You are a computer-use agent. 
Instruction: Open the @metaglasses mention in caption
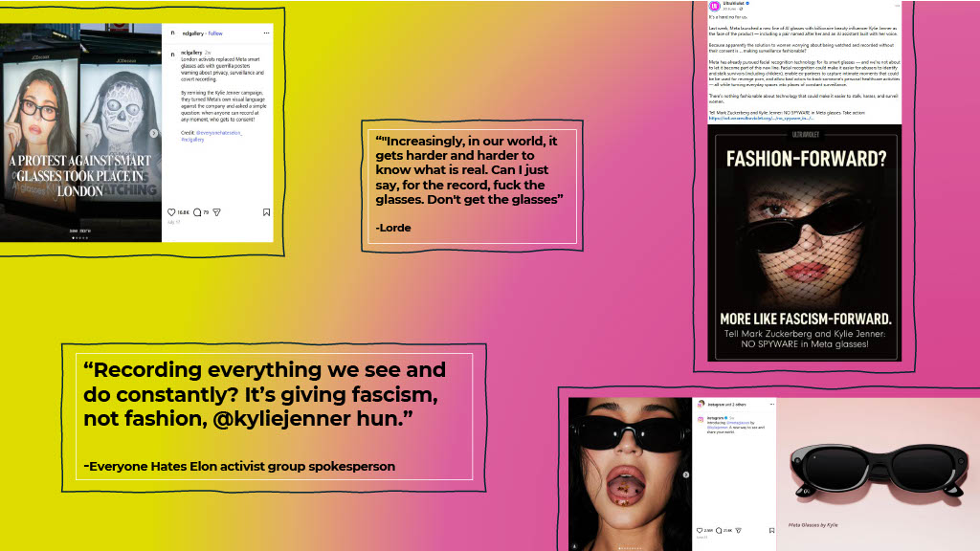click(x=739, y=423)
